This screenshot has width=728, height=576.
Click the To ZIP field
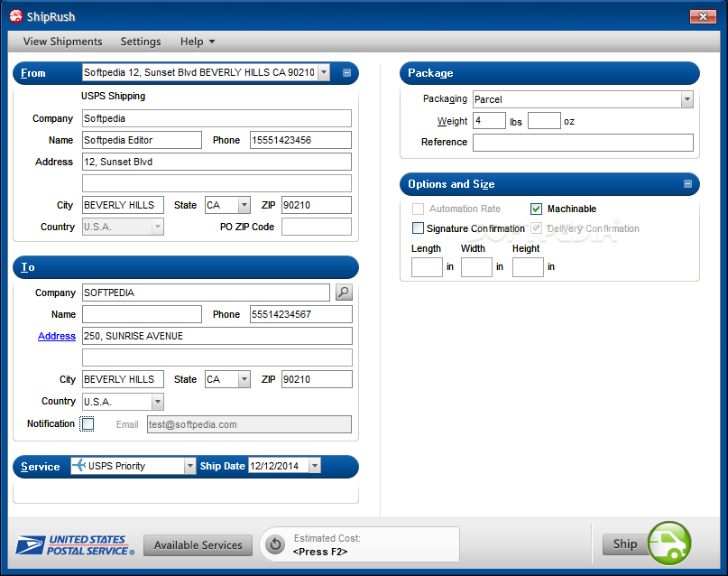pyautogui.click(x=317, y=379)
